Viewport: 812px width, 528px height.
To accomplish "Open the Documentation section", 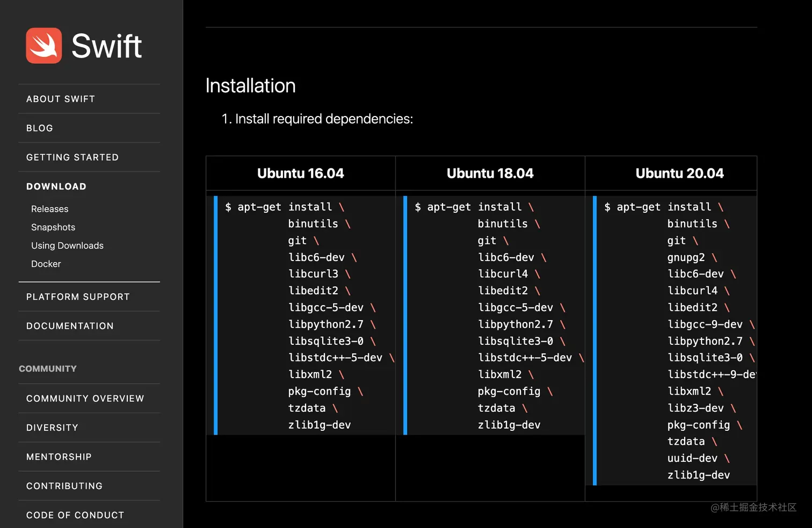I will coord(70,326).
